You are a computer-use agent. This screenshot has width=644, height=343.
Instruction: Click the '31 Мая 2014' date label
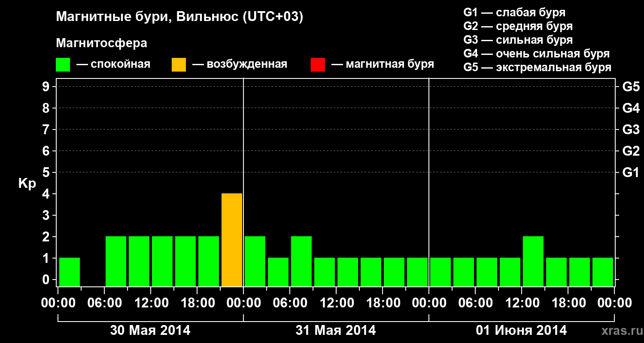(336, 330)
